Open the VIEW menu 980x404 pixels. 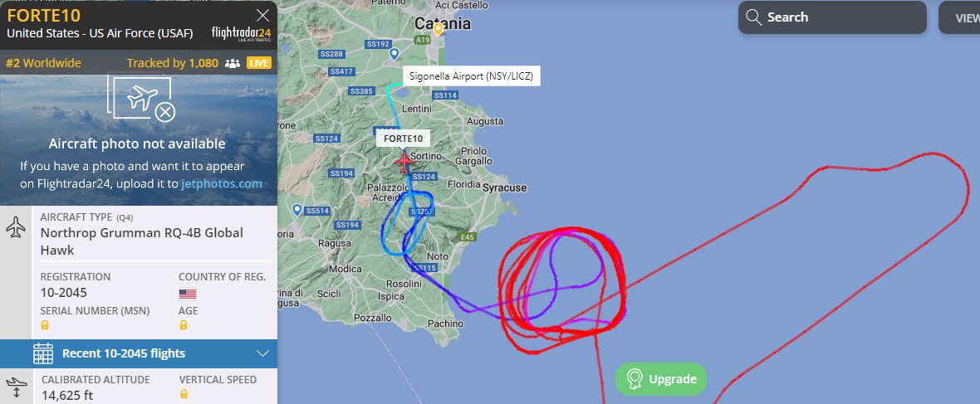[959, 17]
